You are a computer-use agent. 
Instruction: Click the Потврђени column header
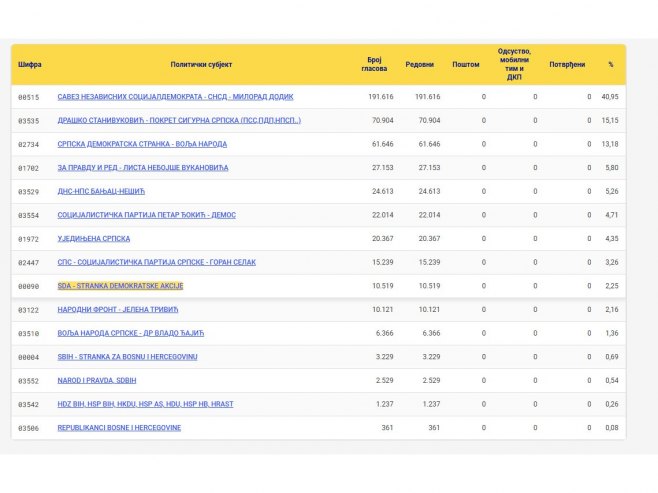pos(567,65)
